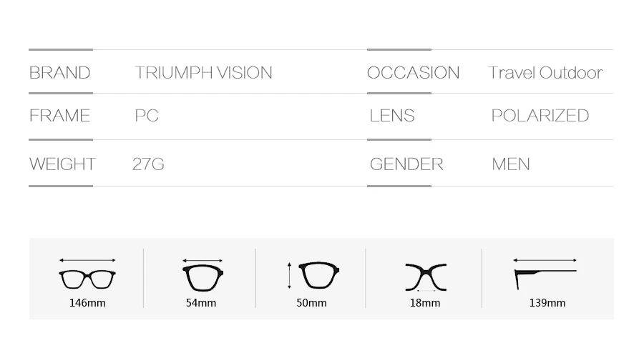644x348 pixels.
Task: Click the 27G weight value
Action: [x=148, y=164]
